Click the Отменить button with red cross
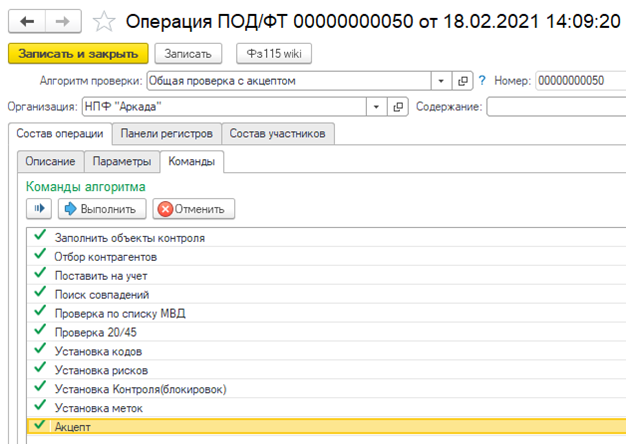This screenshot has width=628, height=446. tap(193, 209)
